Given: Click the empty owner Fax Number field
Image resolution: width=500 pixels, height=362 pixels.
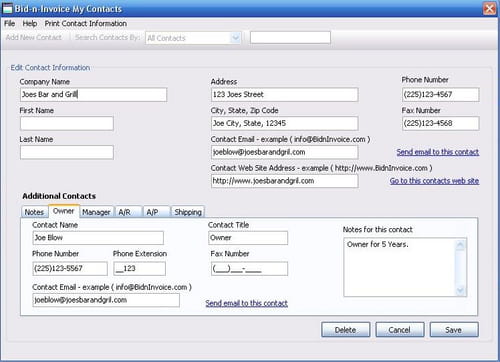Looking at the screenshot, I should click(249, 269).
